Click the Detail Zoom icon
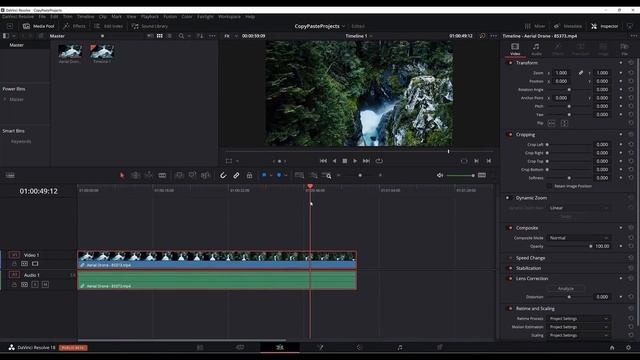Image resolution: width=640 pixels, height=360 pixels. pos(313,176)
